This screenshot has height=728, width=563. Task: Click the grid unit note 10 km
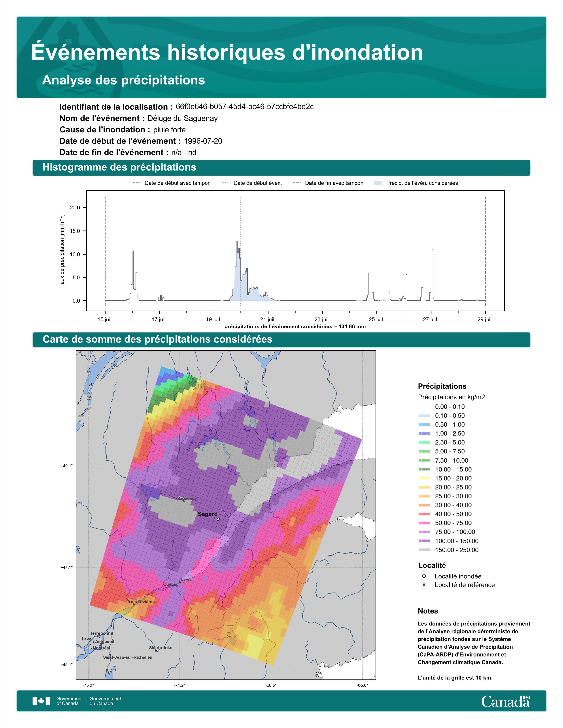pos(455,678)
